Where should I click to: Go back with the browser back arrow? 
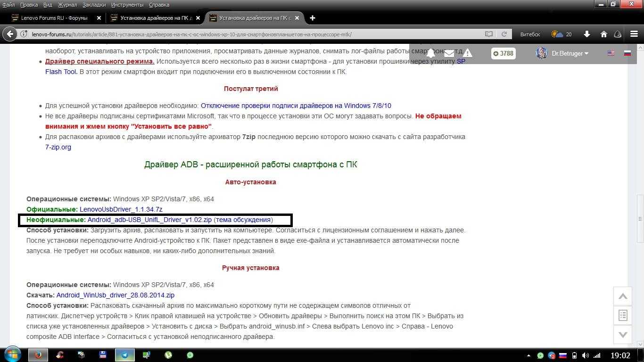click(x=9, y=34)
